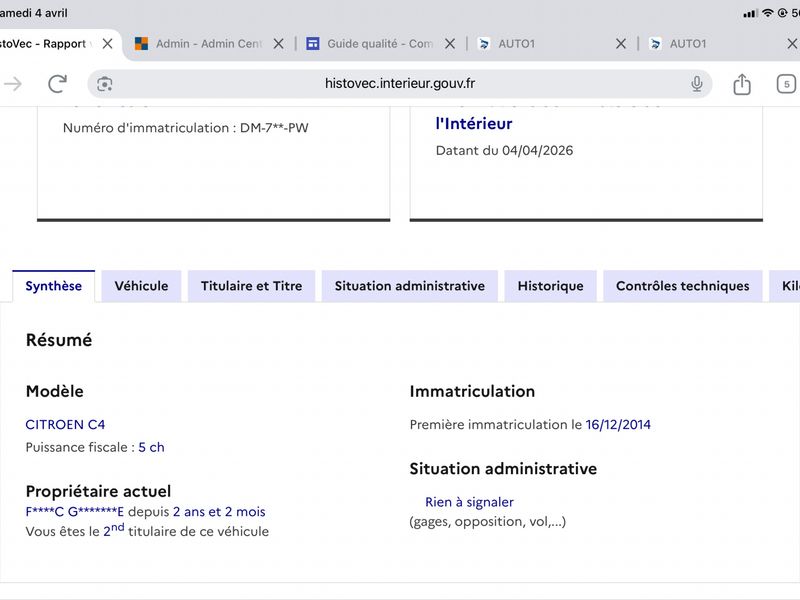The image size is (800, 600).
Task: Switch to the Guide qualité browser tab
Action: 370,44
